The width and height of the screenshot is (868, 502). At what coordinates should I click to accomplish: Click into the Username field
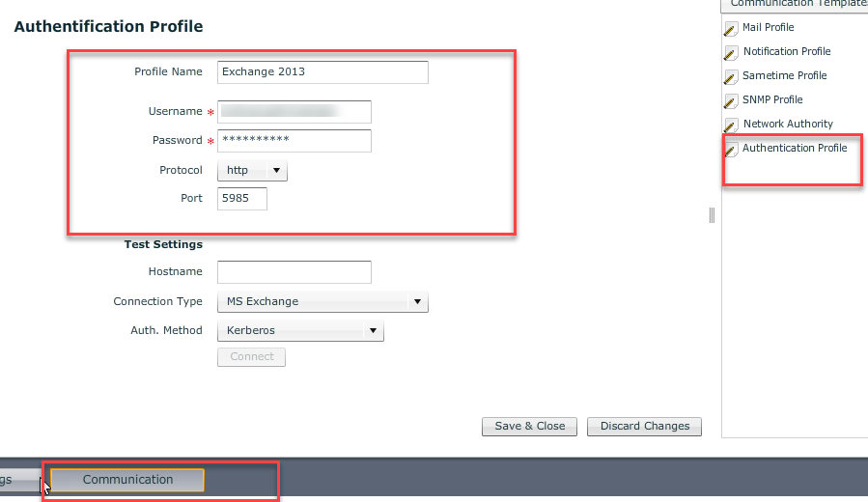294,112
